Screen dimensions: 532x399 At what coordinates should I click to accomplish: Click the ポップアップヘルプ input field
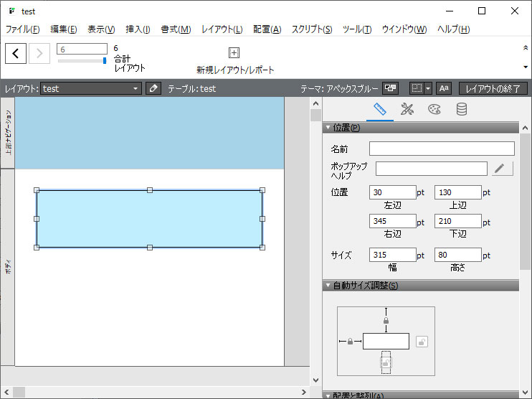[431, 169]
